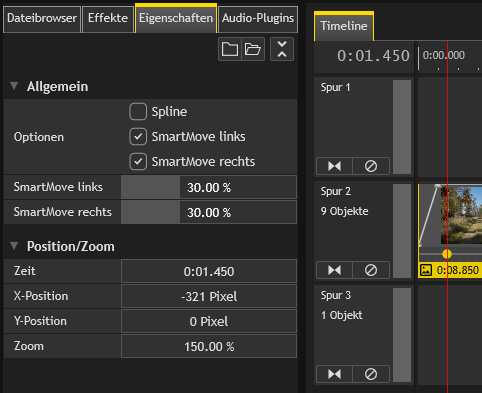
Task: Click the yellow keyframe marker on Spur 2
Action: [x=447, y=254]
